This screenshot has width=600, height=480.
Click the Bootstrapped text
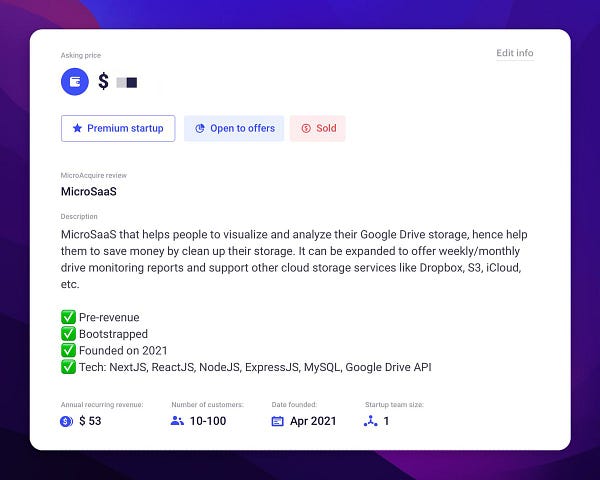[x=113, y=334]
